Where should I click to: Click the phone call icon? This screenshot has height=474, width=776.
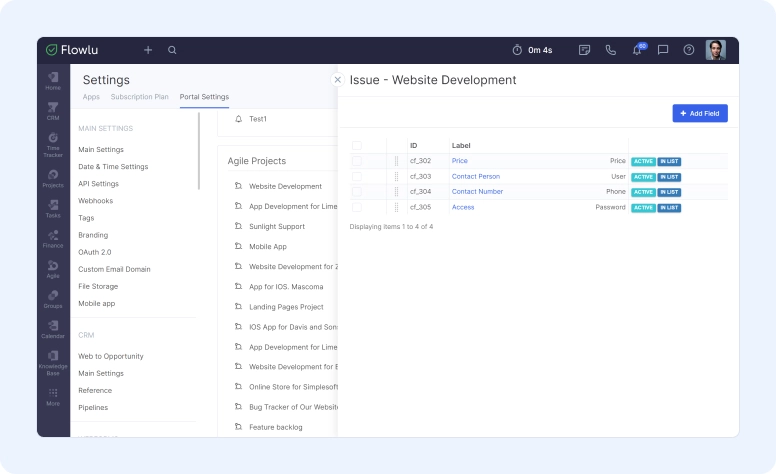[x=611, y=50]
